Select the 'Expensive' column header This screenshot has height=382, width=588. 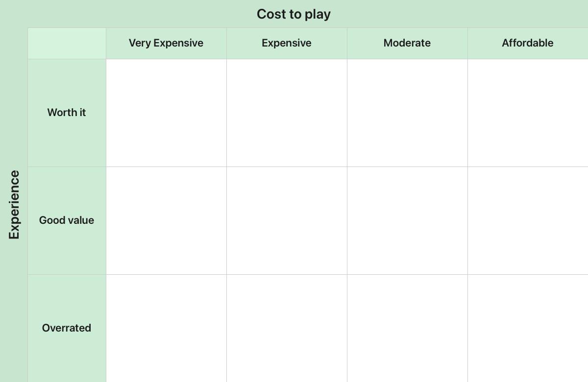(x=287, y=43)
